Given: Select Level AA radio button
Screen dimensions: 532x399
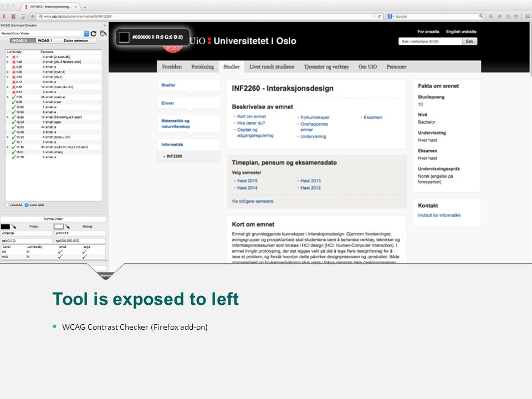Looking at the screenshot, I should point(7,205).
